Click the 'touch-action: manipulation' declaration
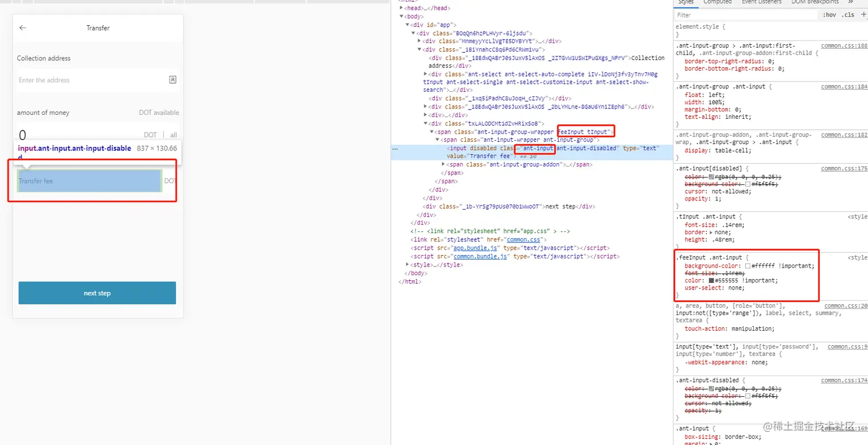The width and height of the screenshot is (868, 445). click(x=729, y=328)
